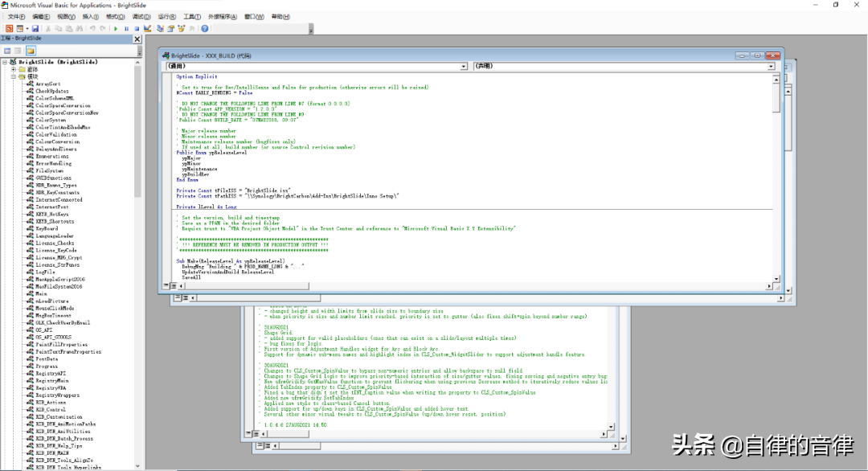Click the View Object icon in Project panel
868x471 pixels.
(18, 51)
